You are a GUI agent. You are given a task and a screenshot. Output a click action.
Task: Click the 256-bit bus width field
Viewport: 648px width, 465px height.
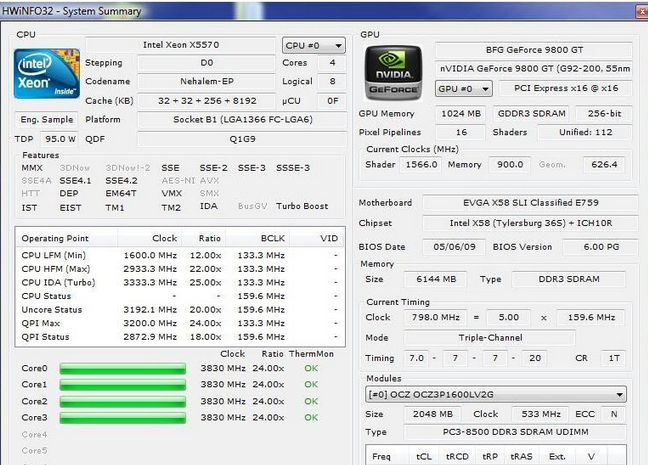pyautogui.click(x=604, y=114)
